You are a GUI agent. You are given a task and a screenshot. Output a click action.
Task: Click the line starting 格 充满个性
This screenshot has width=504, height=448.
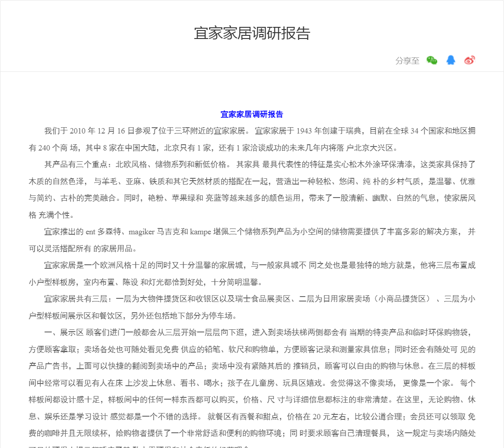(x=52, y=215)
